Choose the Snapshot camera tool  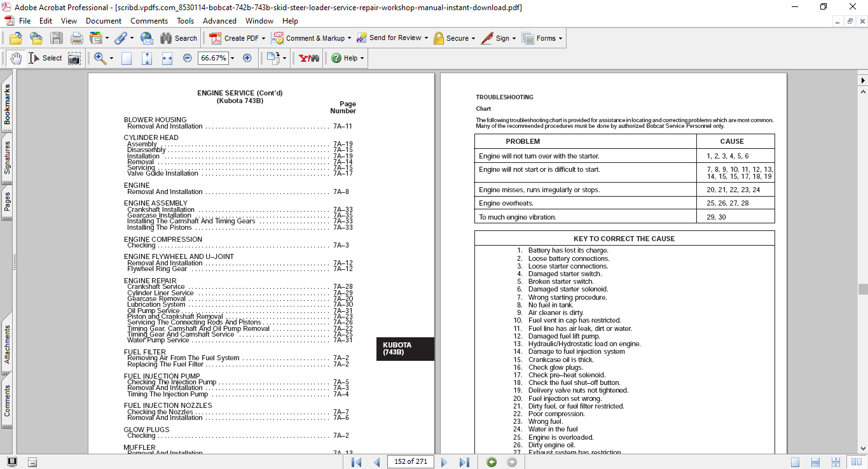point(74,58)
